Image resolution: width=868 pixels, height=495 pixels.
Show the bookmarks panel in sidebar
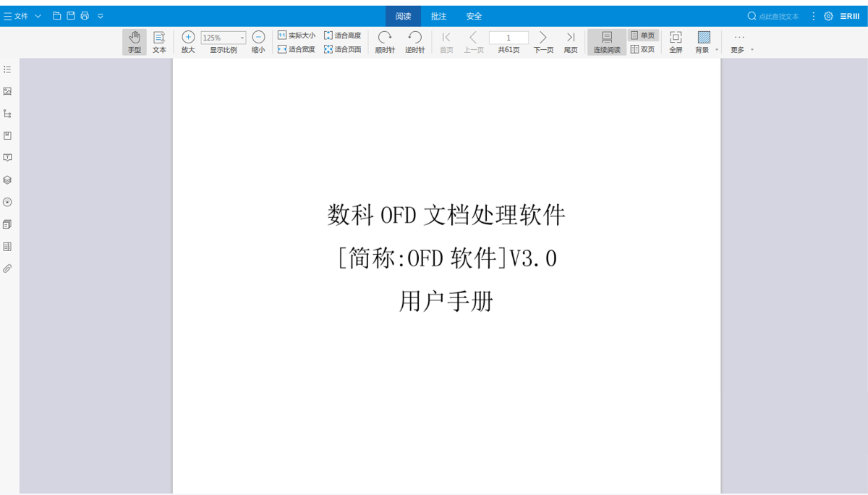point(7,135)
